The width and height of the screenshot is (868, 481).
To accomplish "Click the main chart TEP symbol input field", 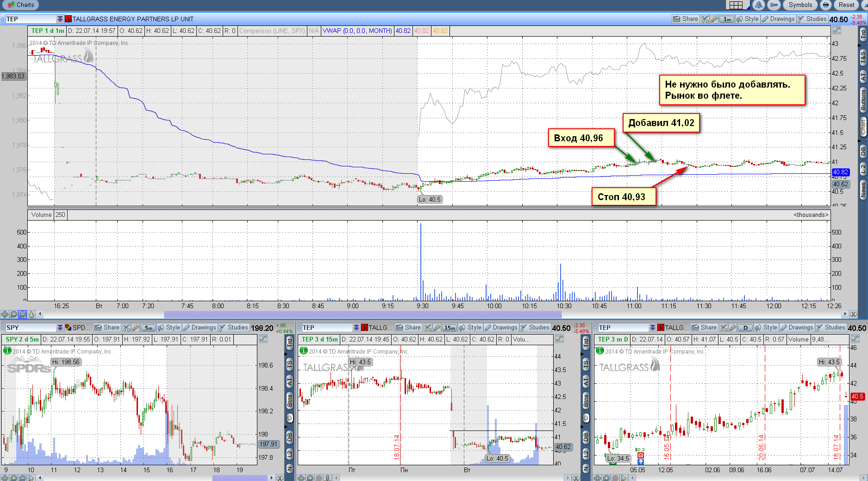I will pos(31,19).
